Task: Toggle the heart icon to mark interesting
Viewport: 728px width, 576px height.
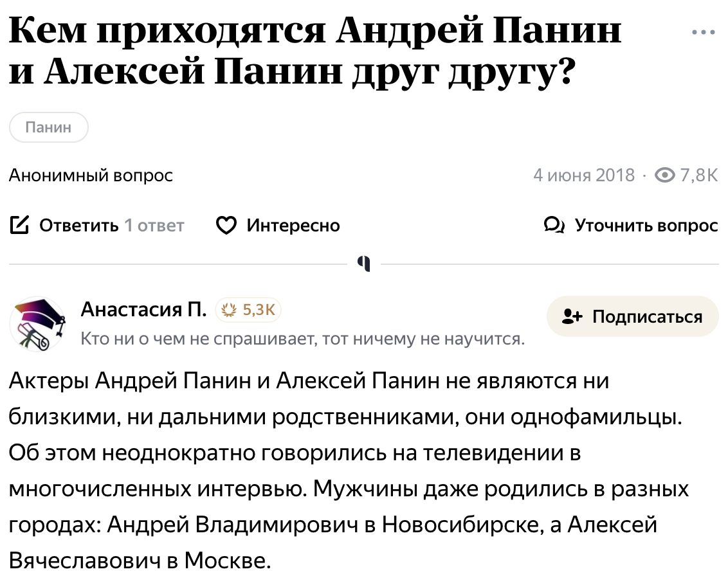Action: [x=226, y=226]
